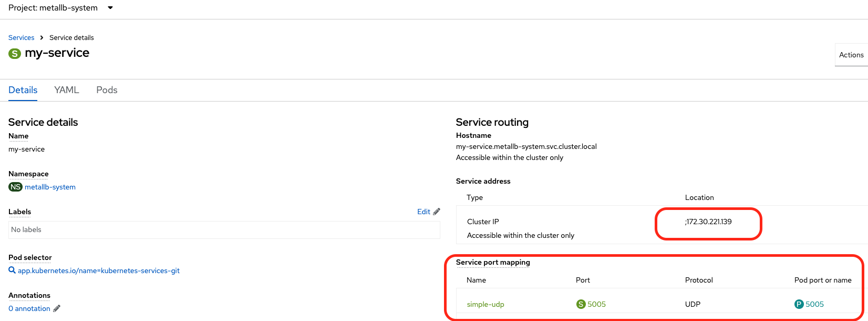Image resolution: width=868 pixels, height=321 pixels.
Task: Click the magnifier icon under Pod selector
Action: pos(12,270)
